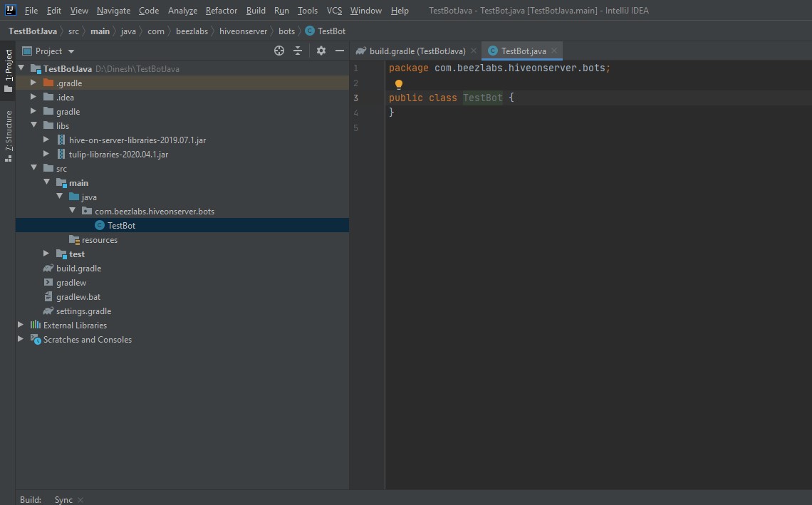Click the resources folder icon
The height and width of the screenshot is (505, 812).
pyautogui.click(x=74, y=240)
